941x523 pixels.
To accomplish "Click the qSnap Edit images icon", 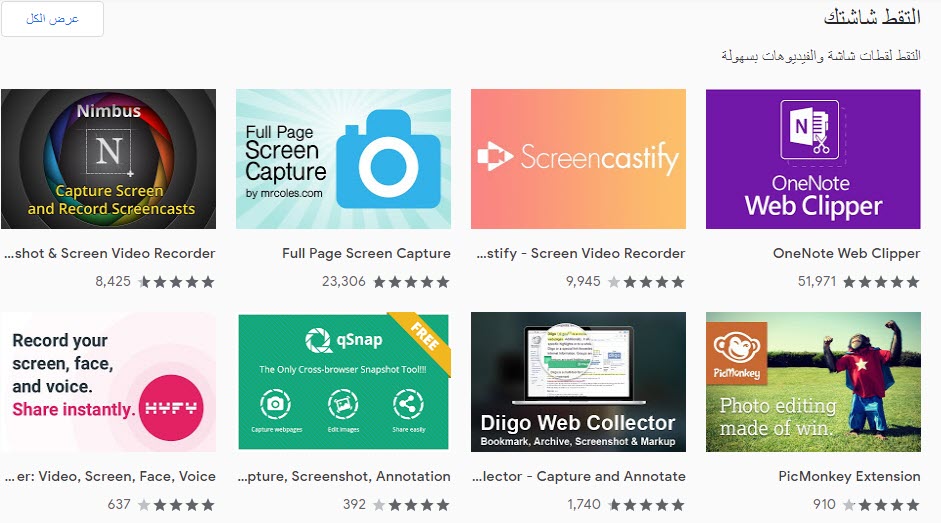I will coord(343,405).
